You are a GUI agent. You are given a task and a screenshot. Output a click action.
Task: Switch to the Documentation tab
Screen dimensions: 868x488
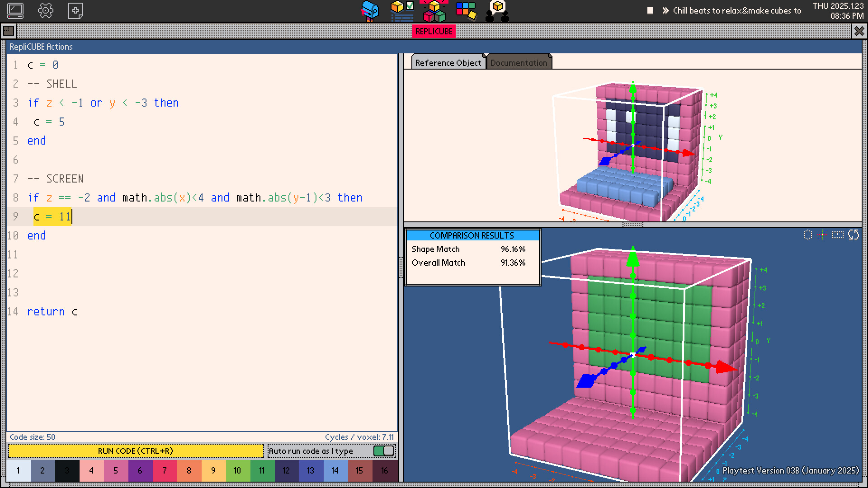pyautogui.click(x=519, y=63)
